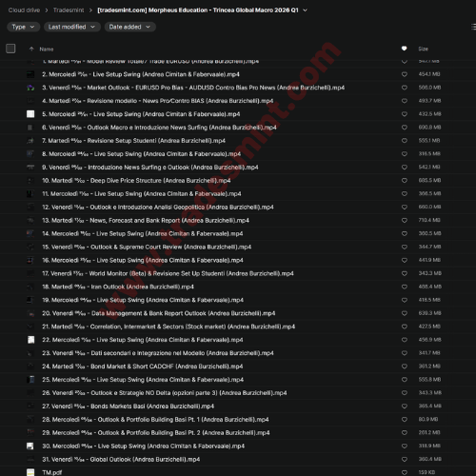Click heart on '28. Mercoledì Portfolio Building Pt. 1'

click(405, 420)
